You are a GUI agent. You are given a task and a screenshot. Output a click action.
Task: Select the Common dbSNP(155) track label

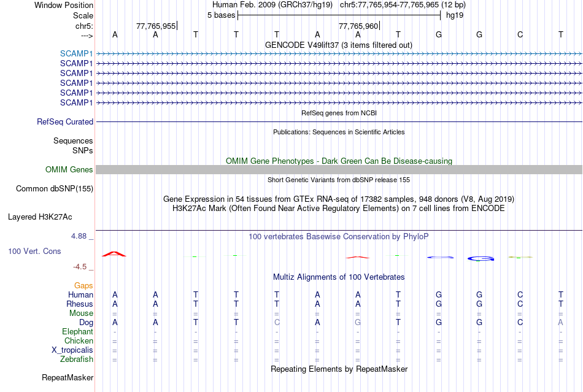point(55,188)
